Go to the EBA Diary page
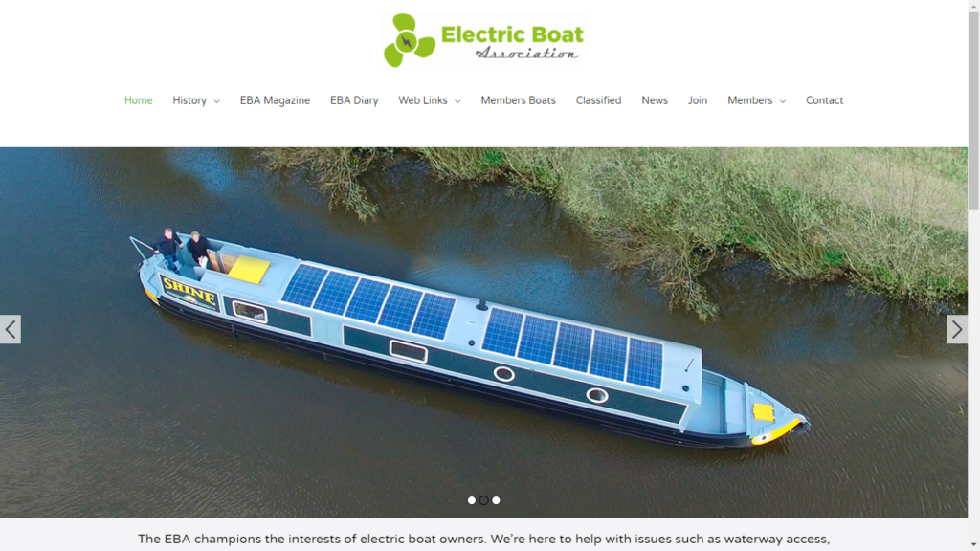980x551 pixels. click(x=354, y=100)
